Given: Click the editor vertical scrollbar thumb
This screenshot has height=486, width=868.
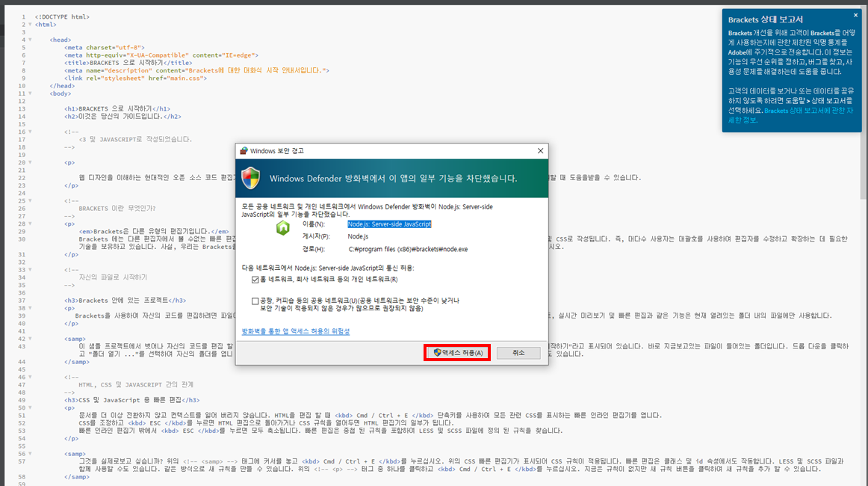Looking at the screenshot, I should 863,102.
